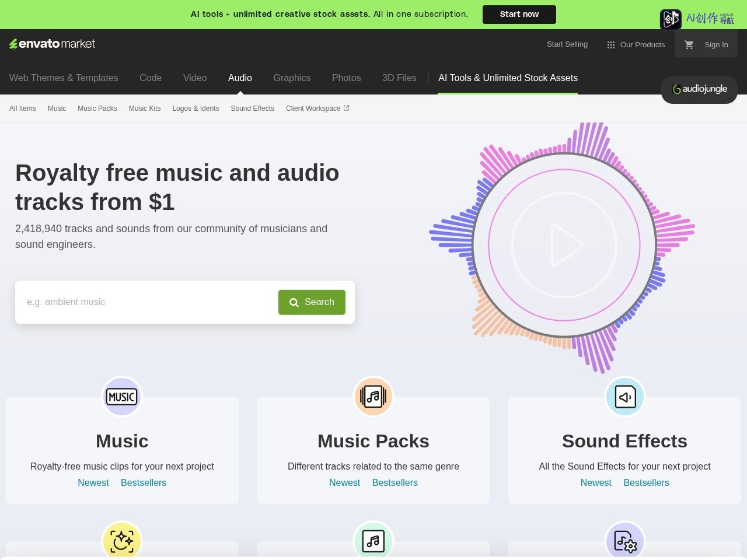747x560 pixels.
Task: Click the yellow sparkle face category icon
Action: [122, 541]
